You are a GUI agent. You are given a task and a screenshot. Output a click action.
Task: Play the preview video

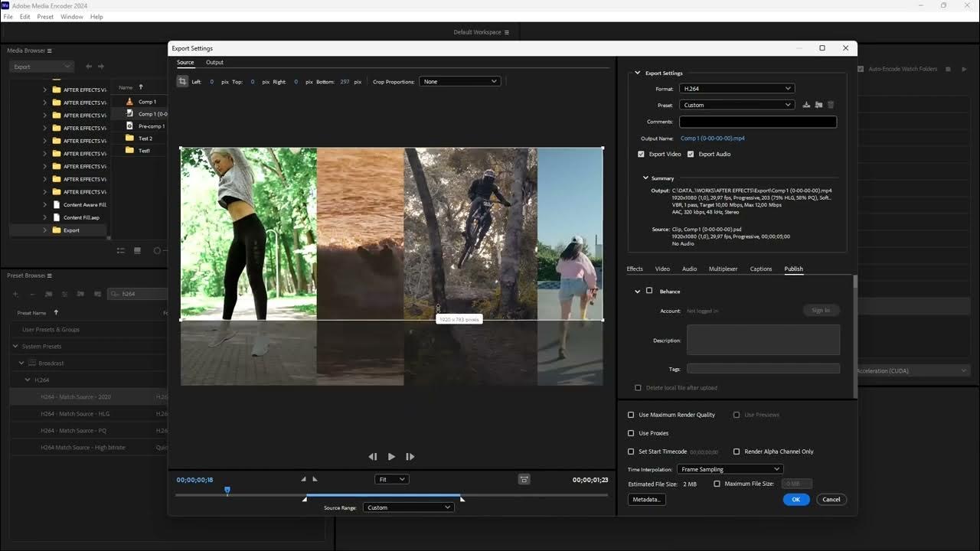[x=391, y=457]
